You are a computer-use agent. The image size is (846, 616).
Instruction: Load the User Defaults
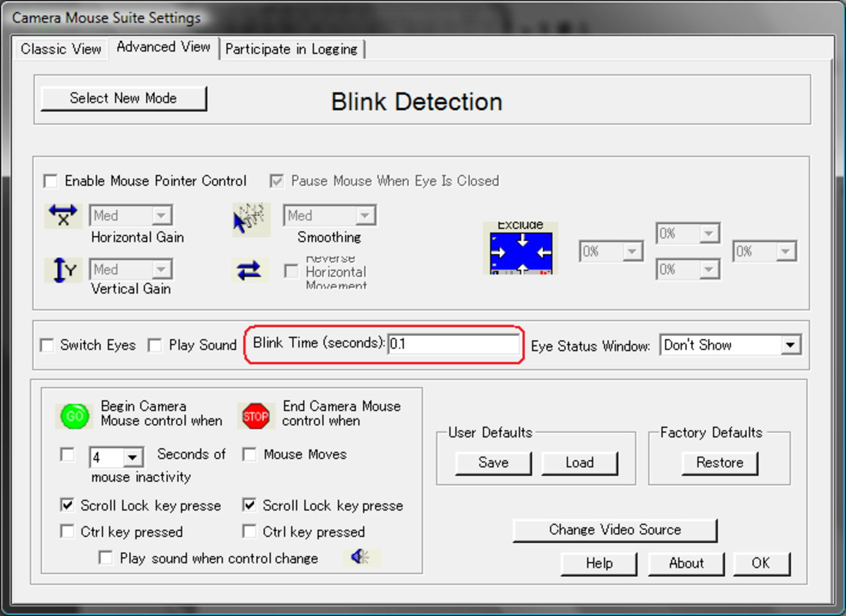(580, 463)
